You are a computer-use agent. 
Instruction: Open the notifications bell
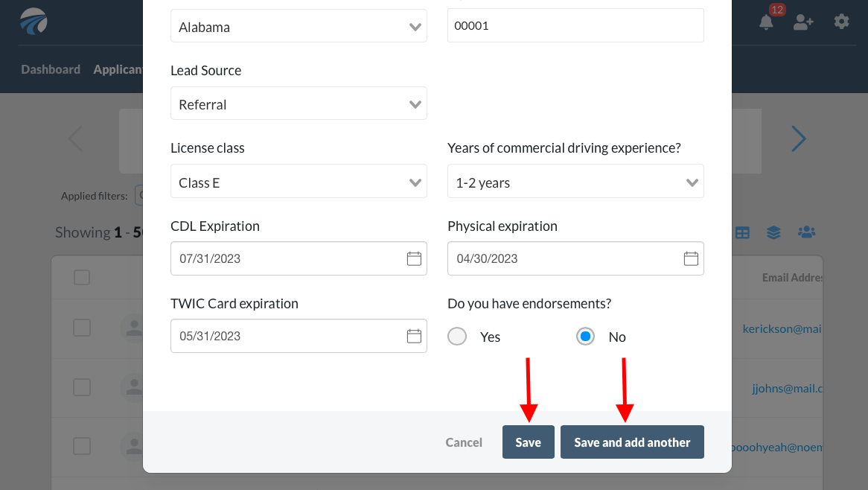tap(766, 22)
